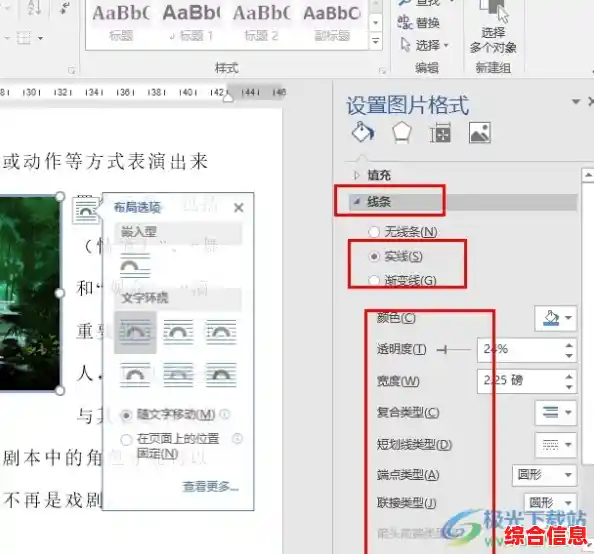The image size is (594, 554).
Task: Choose 随文字移动(M) radio option
Action: pyautogui.click(x=168, y=415)
